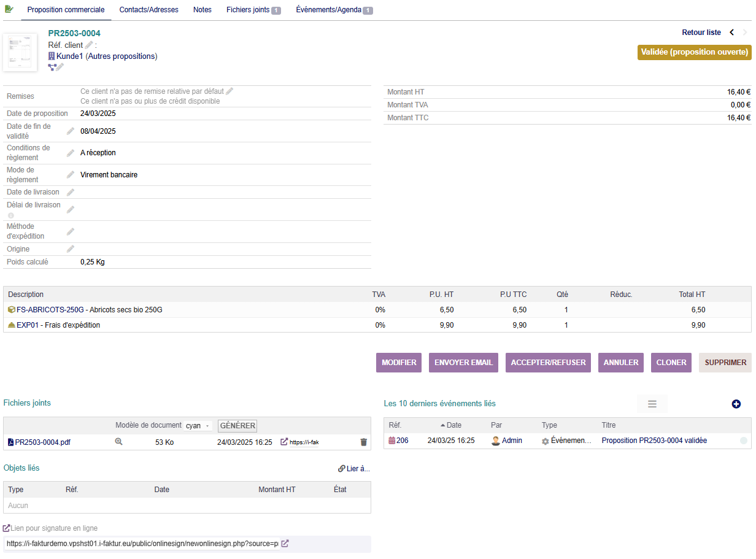Go to previous proposal with left arrow
This screenshot has height=559, width=756.
pos(731,33)
